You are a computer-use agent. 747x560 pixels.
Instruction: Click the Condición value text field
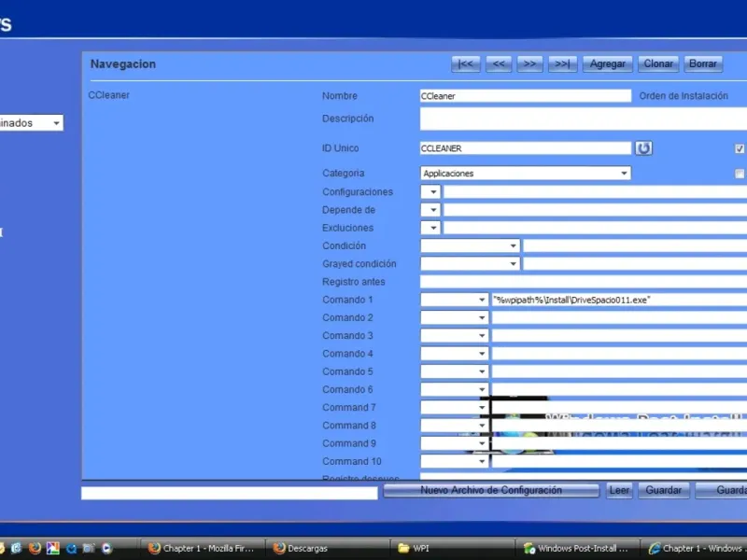[635, 246]
